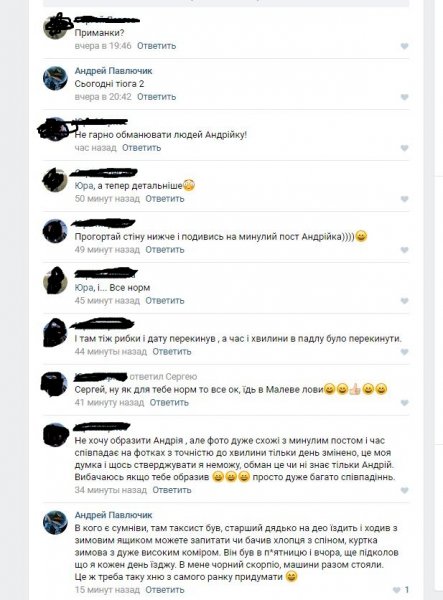Click Ответить under the 15 минут назад comment
Viewport: 443px width, 600px height.
pyautogui.click(x=164, y=590)
